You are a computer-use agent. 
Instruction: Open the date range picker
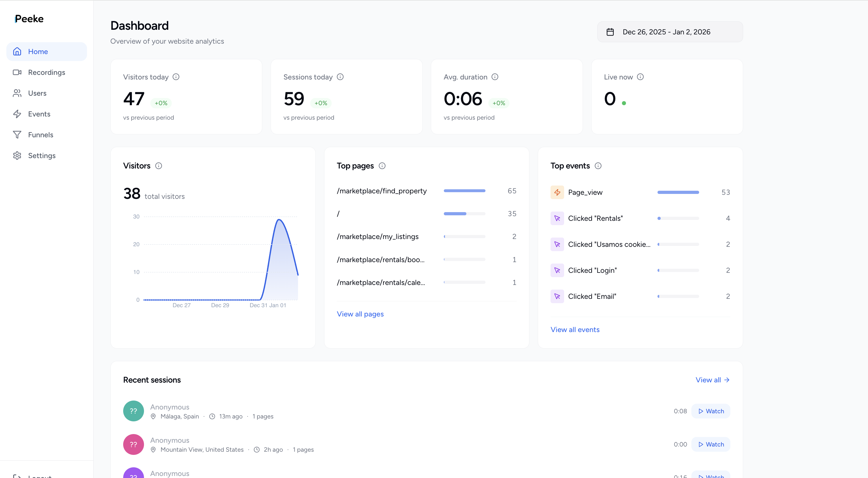(x=670, y=32)
